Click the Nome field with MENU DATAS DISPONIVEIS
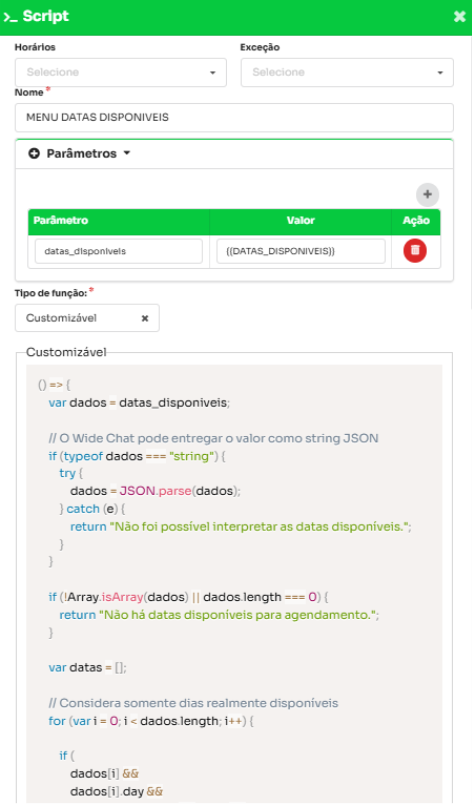The image size is (472, 804). (x=234, y=117)
